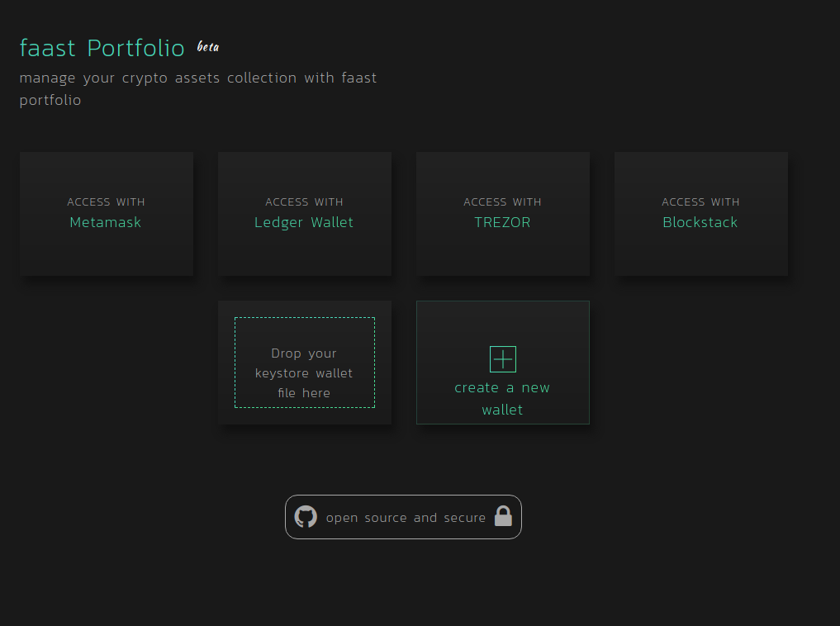Click 'manage your crypto assets collection' subtitle
Image resolution: width=840 pixels, height=626 pixels.
(198, 89)
